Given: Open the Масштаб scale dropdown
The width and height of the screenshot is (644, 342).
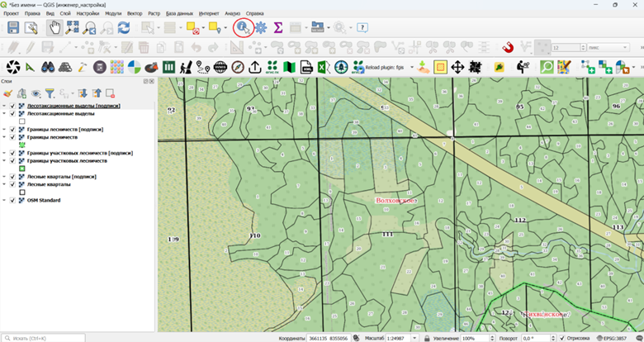Looking at the screenshot, I should point(414,339).
